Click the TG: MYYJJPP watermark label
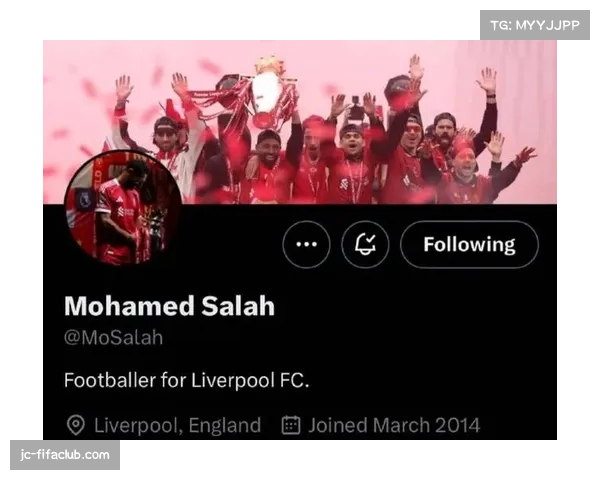Image resolution: width=600 pixels, height=480 pixels. pyautogui.click(x=535, y=25)
